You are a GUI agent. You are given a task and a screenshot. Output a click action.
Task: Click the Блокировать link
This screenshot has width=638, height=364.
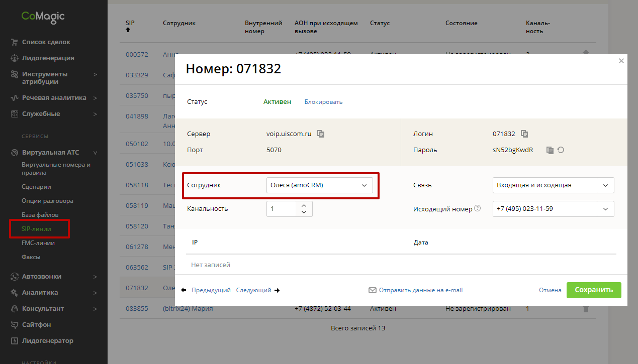click(323, 102)
